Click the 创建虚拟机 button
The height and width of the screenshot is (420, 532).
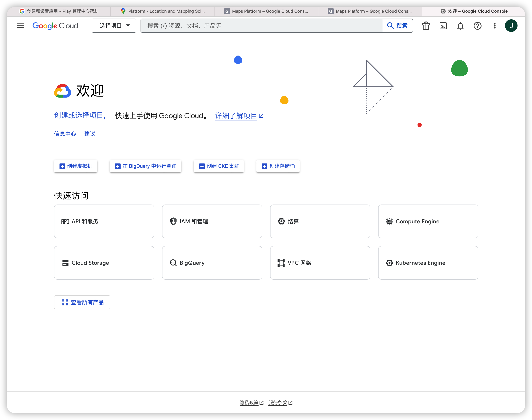tap(76, 166)
